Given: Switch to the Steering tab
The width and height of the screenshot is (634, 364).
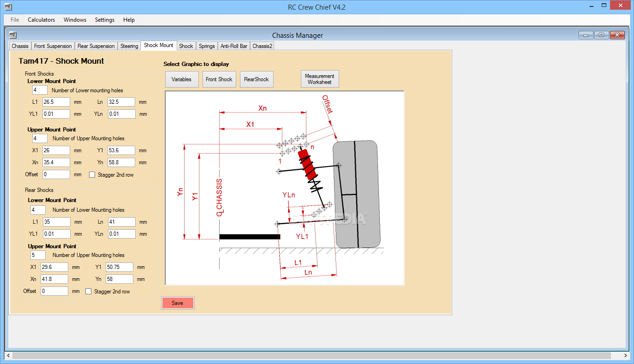Looking at the screenshot, I should tap(129, 46).
